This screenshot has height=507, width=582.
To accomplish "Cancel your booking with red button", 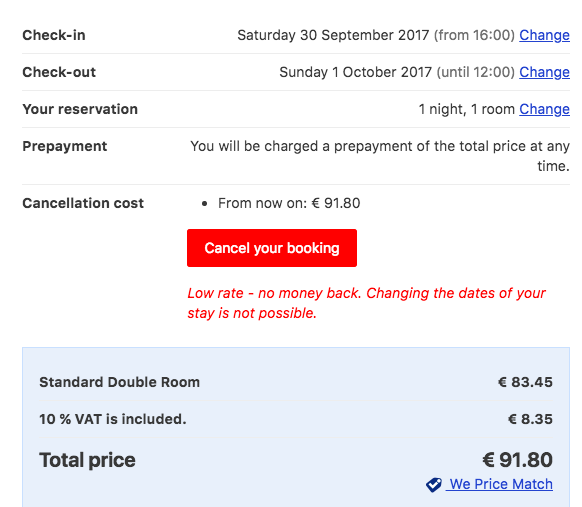I will point(272,248).
